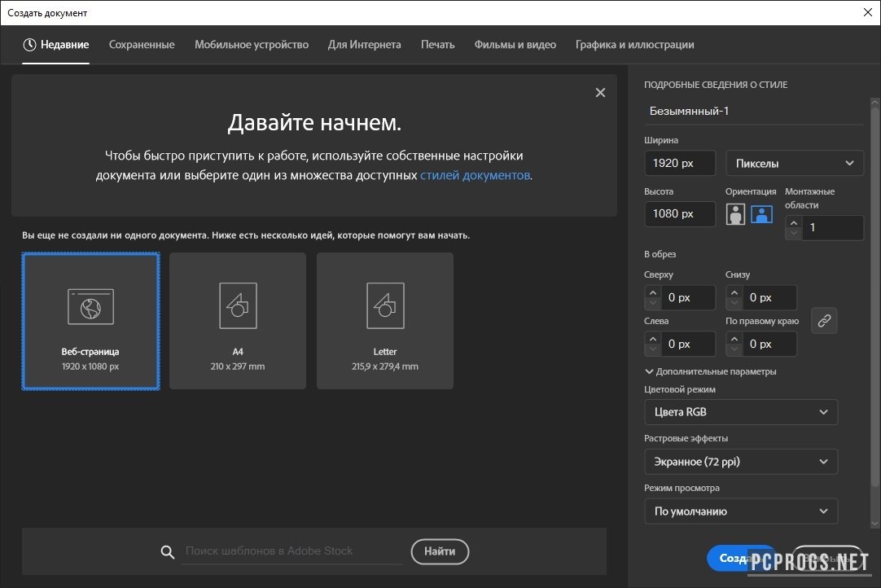Open the Цвета RGB color mode dropdown
Viewport: 881px width, 588px height.
(740, 412)
